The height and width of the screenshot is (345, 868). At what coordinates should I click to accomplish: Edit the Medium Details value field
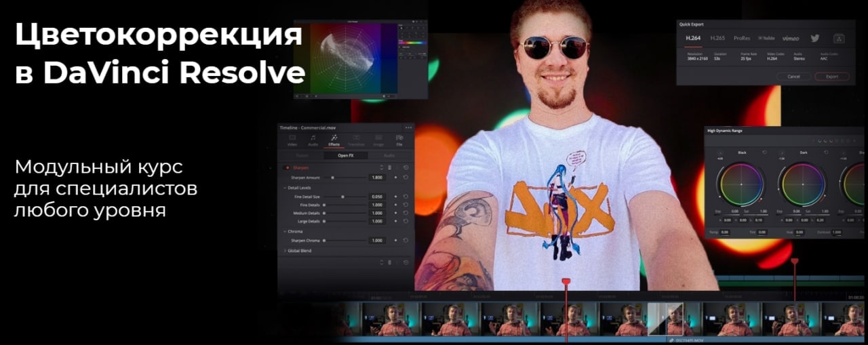(377, 213)
